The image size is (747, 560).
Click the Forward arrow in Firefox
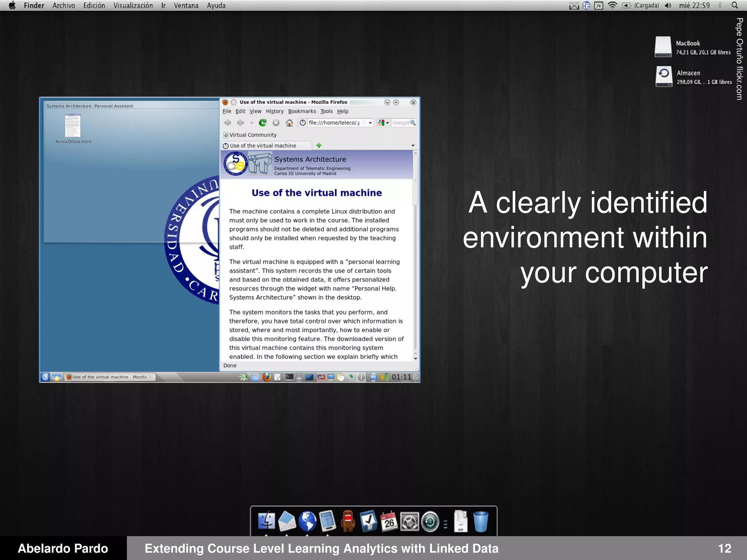(x=240, y=123)
